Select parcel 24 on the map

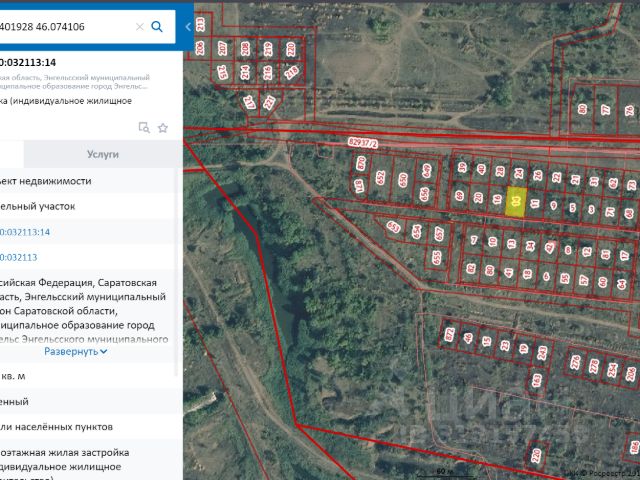[x=519, y=173]
